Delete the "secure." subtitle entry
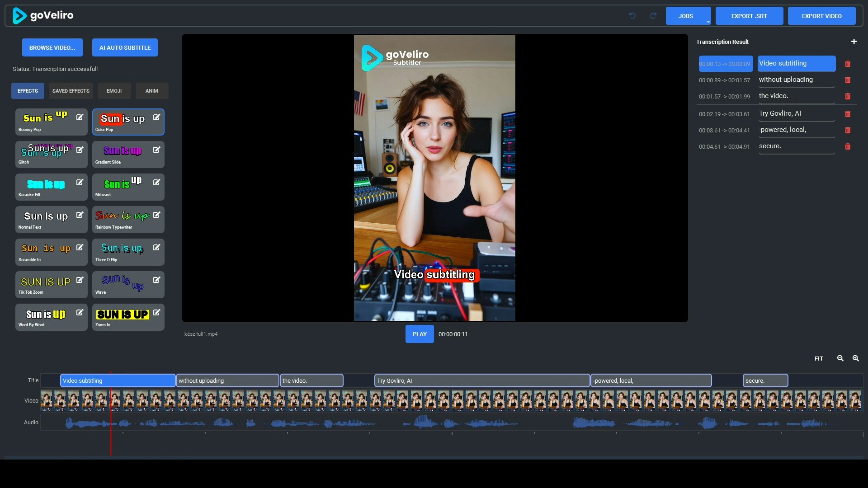 848,147
